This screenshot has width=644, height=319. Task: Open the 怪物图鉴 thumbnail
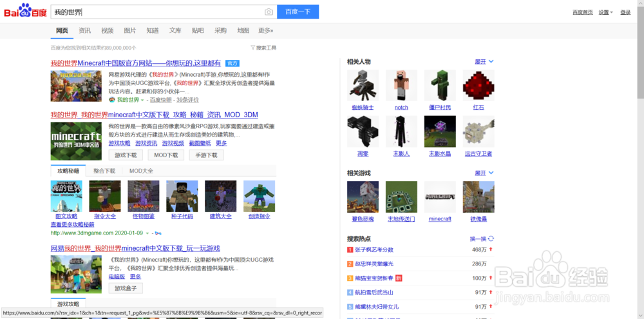[144, 196]
